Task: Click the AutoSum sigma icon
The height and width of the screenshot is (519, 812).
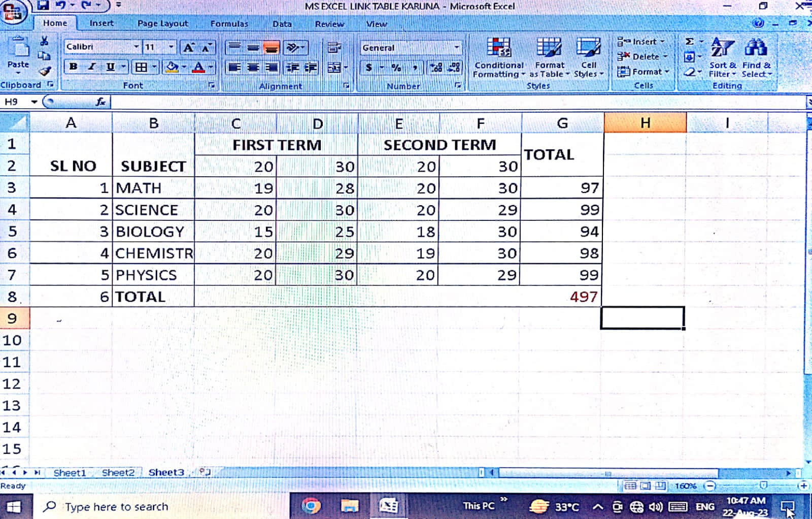Action: coord(690,42)
